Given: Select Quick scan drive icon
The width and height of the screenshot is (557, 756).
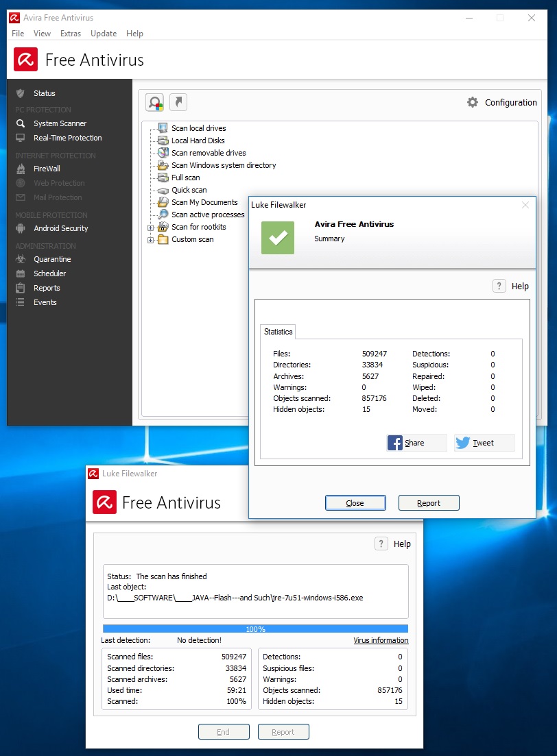Looking at the screenshot, I should [x=163, y=190].
